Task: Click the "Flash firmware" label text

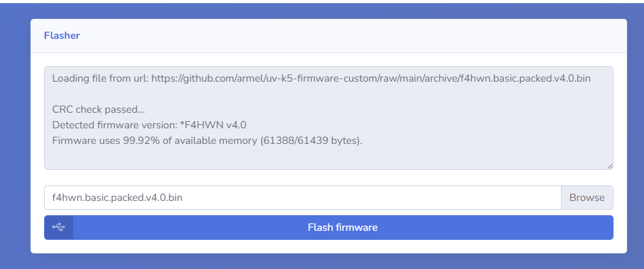Action: (342, 228)
